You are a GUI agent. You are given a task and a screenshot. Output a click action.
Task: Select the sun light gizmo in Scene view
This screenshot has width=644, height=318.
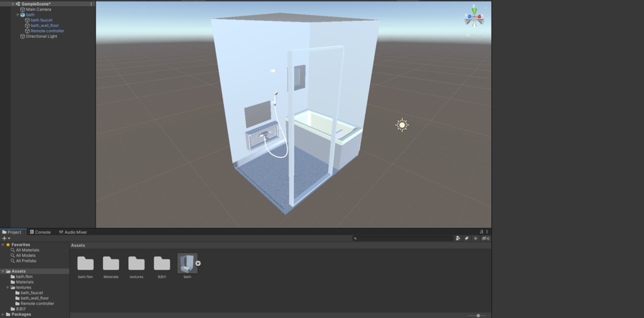402,125
